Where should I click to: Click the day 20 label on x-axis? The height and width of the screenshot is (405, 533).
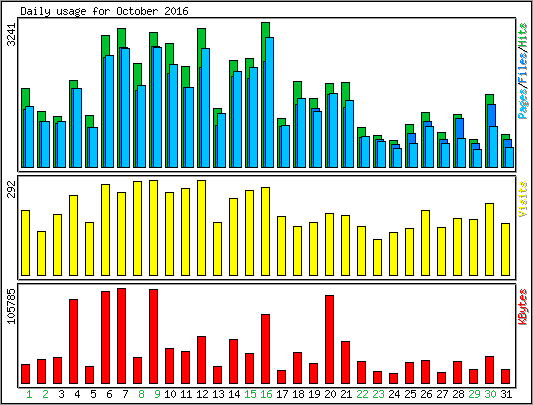click(330, 394)
